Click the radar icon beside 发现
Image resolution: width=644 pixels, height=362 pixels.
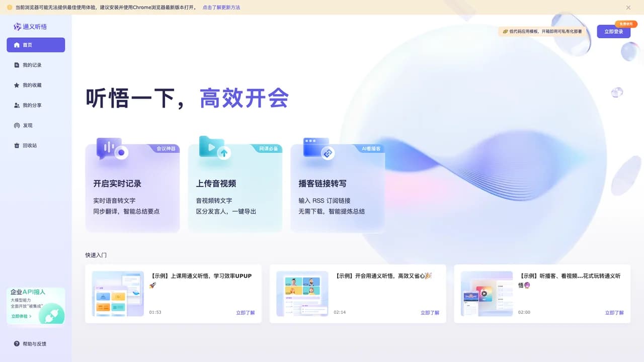(x=17, y=125)
